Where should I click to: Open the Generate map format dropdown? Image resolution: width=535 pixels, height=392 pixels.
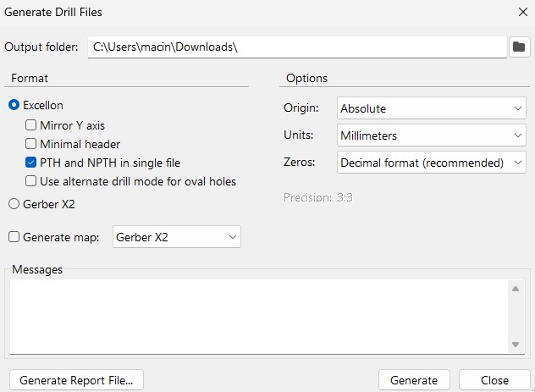(176, 237)
